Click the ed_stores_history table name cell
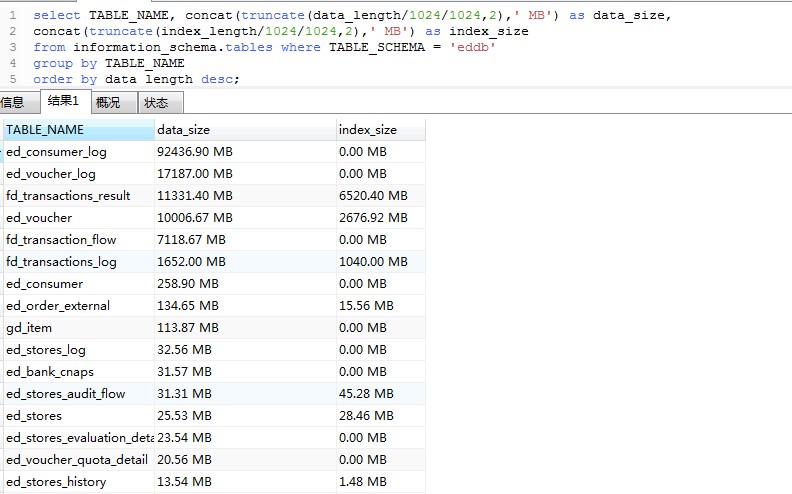This screenshot has width=792, height=494. point(56,482)
